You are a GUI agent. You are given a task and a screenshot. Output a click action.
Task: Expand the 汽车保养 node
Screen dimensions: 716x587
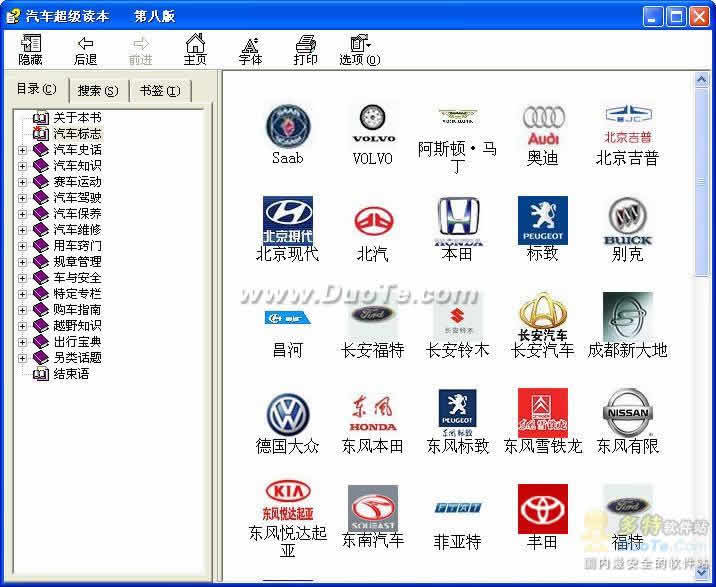[x=22, y=214]
